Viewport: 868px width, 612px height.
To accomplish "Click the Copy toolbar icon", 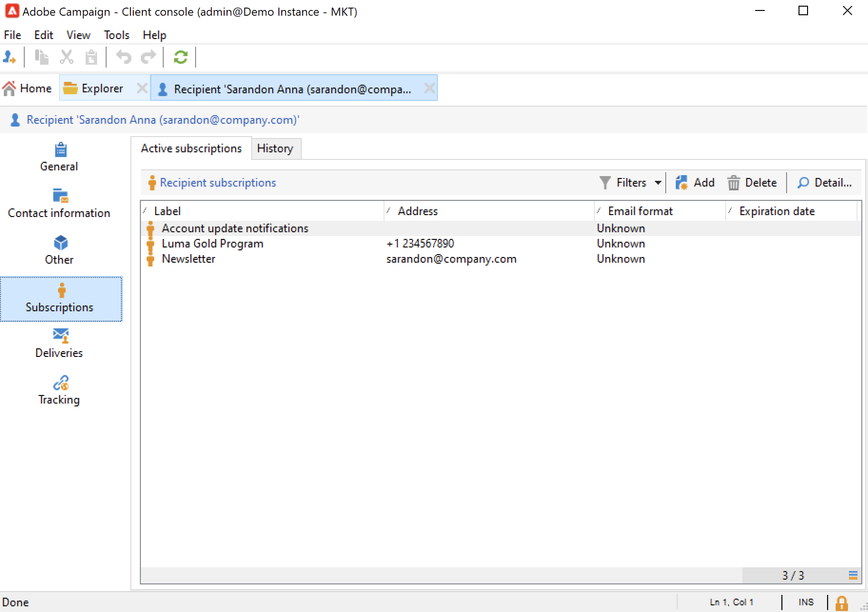I will [x=42, y=58].
